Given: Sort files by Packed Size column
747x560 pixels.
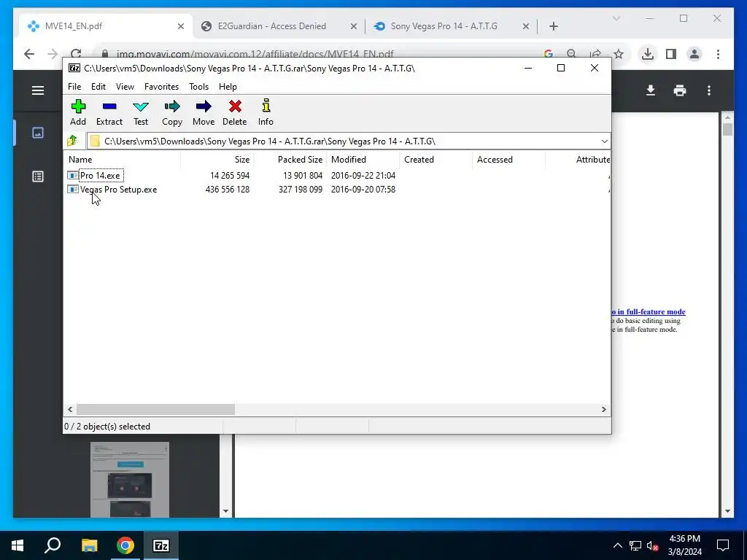Looking at the screenshot, I should click(290, 160).
